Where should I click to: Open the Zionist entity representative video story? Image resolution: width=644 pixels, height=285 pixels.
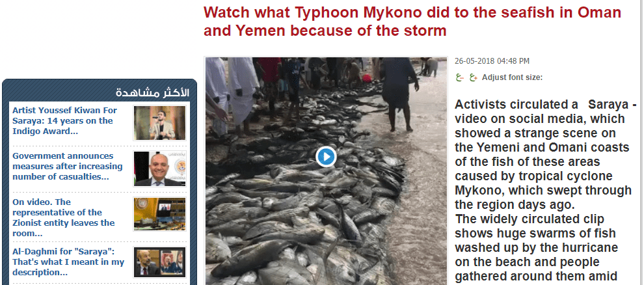(x=63, y=217)
